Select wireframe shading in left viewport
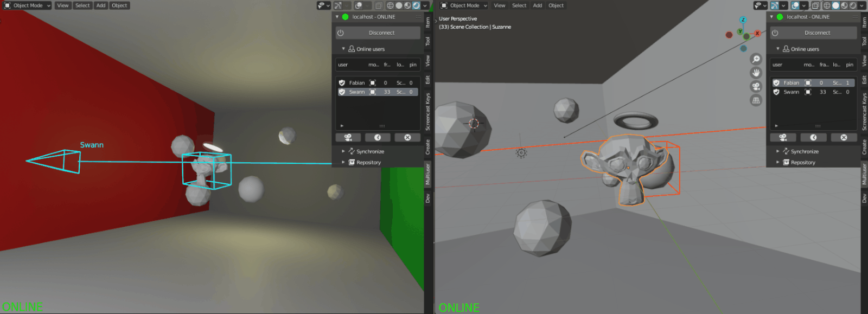Screen dimensions: 868x314 tap(390, 5)
